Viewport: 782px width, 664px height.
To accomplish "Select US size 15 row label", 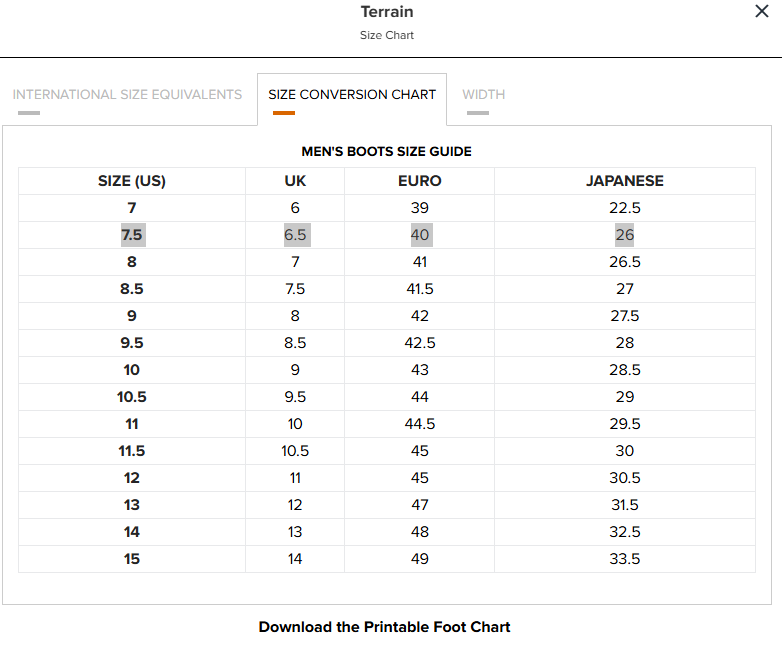I will pos(132,559).
